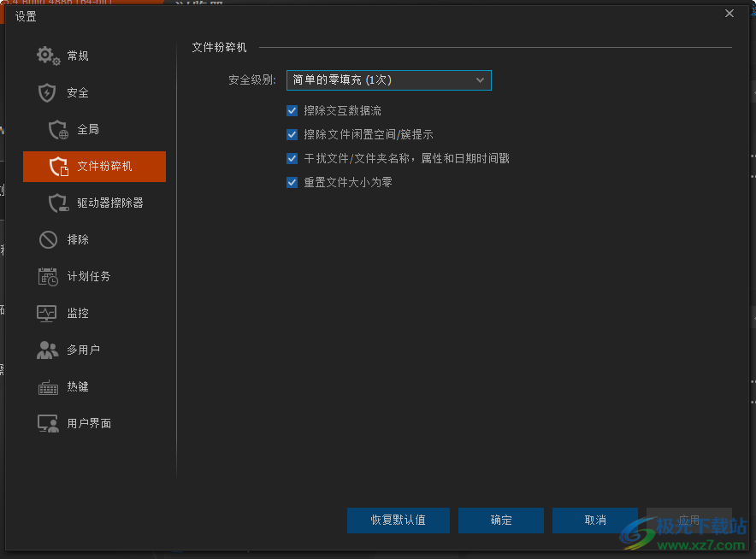The width and height of the screenshot is (756, 559).
Task: Select the 监控 monitor icon
Action: point(47,313)
